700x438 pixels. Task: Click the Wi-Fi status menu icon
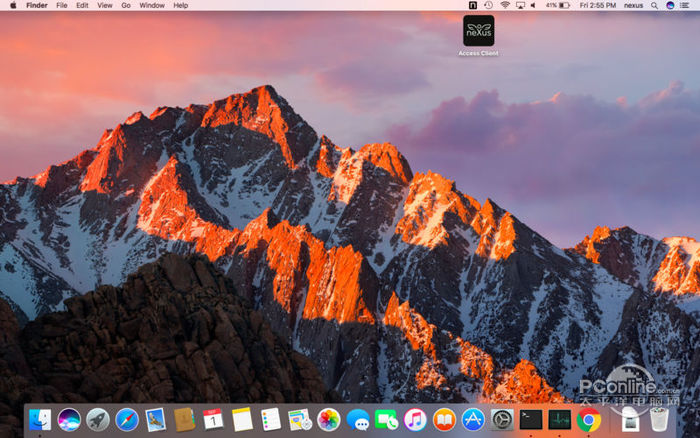click(505, 5)
